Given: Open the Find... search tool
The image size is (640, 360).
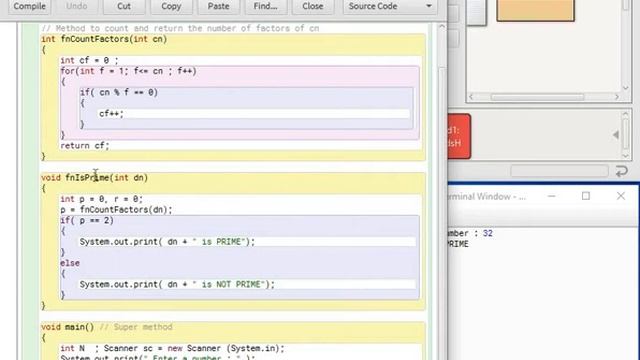Looking at the screenshot, I should pos(266,7).
